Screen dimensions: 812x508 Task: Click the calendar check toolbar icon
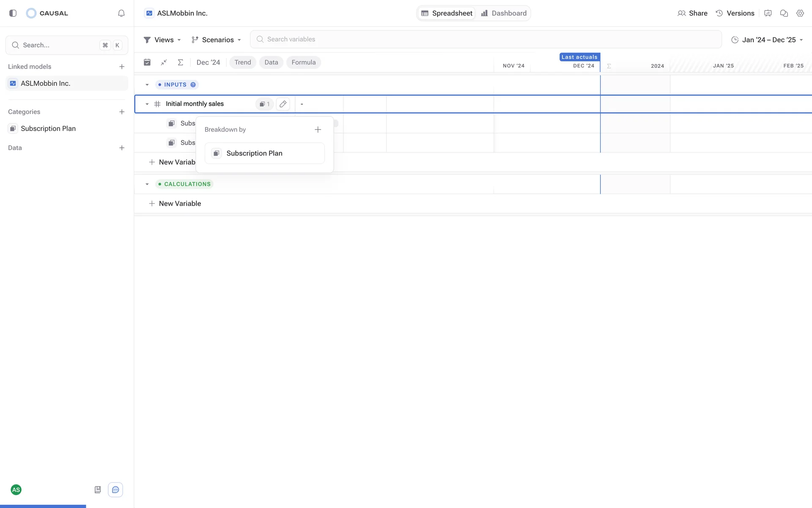[x=147, y=62]
